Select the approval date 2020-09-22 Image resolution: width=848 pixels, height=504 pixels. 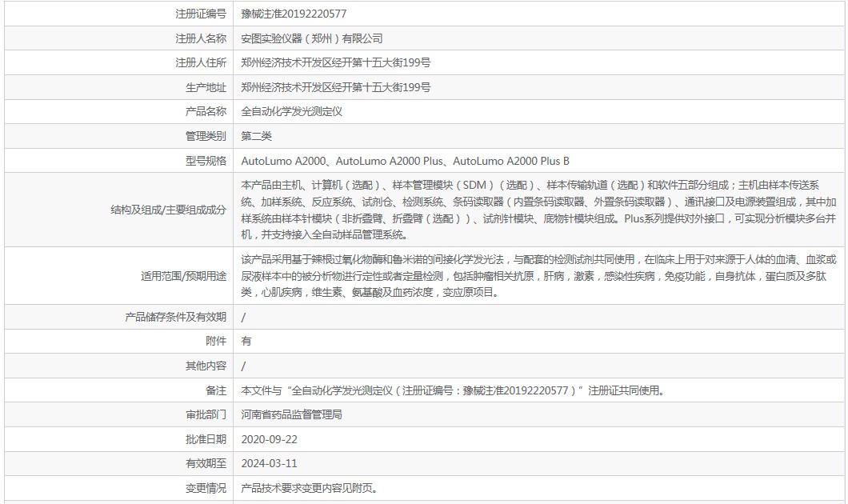[x=270, y=440]
